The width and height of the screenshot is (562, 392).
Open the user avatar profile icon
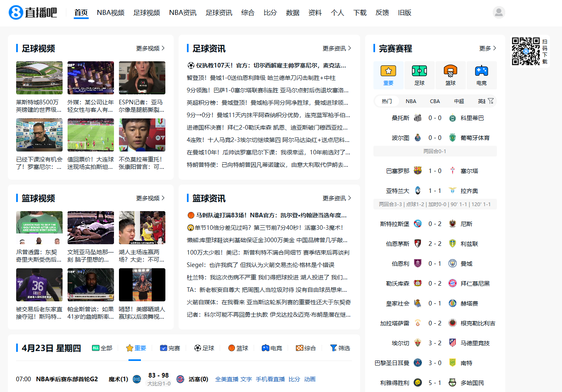pyautogui.click(x=499, y=12)
